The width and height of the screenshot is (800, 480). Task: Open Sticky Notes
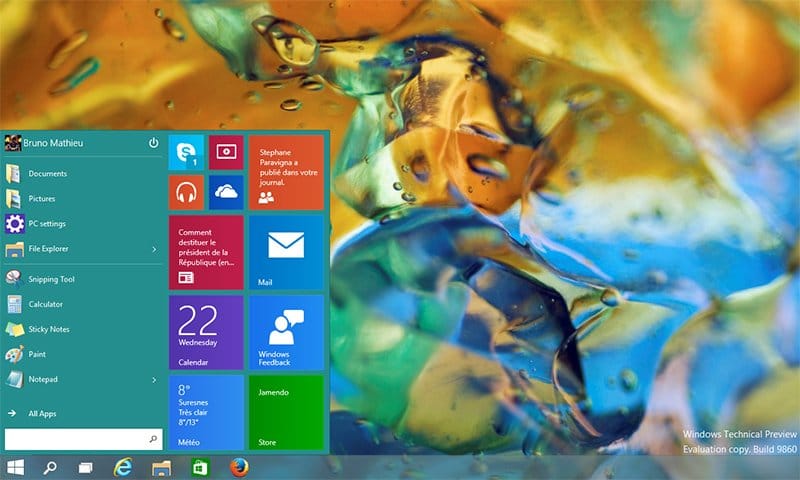[83, 329]
